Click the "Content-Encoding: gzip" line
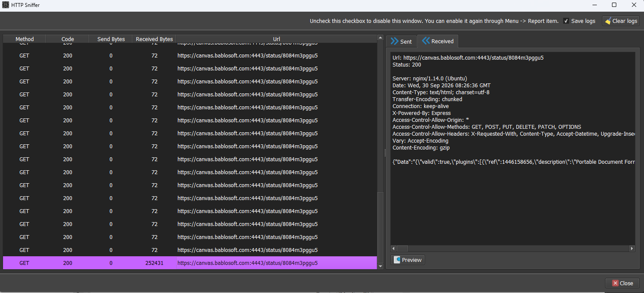Screen dimensions: 644x293 click(x=421, y=148)
